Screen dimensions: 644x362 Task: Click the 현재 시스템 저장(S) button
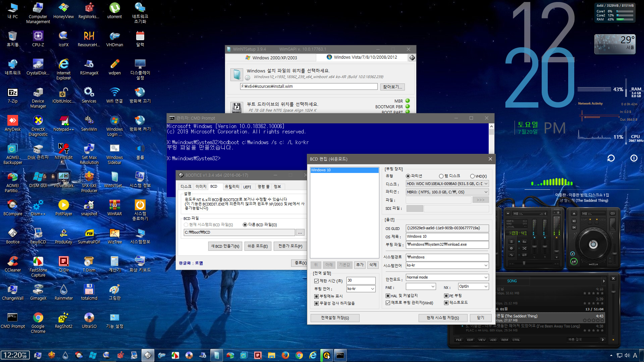(443, 318)
